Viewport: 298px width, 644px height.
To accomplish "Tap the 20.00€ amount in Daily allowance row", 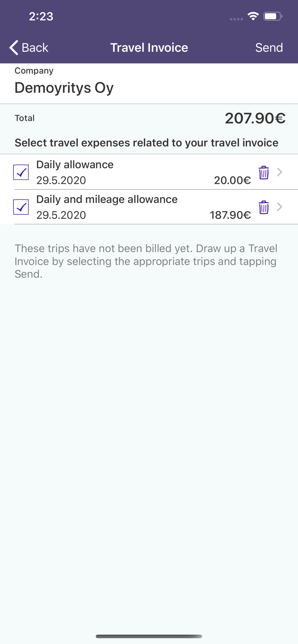I will (x=232, y=180).
